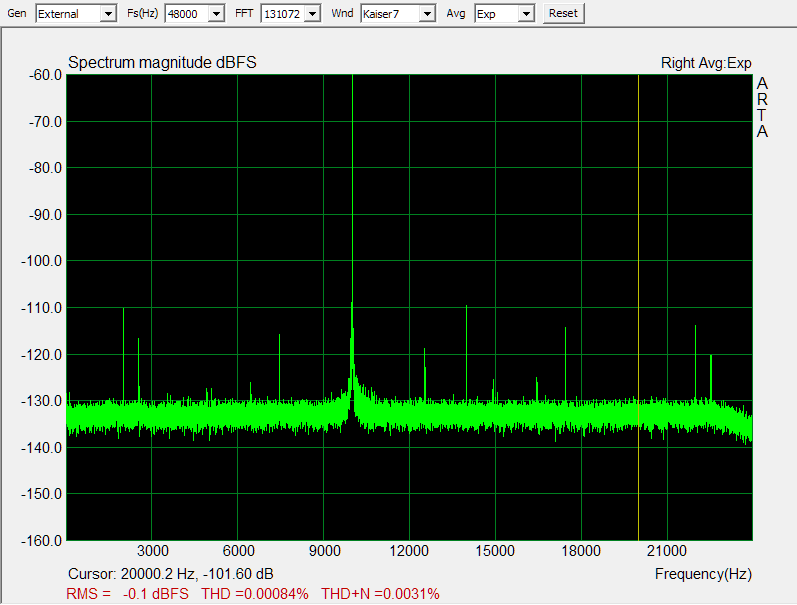Click the 12000 frequency axis label

409,551
